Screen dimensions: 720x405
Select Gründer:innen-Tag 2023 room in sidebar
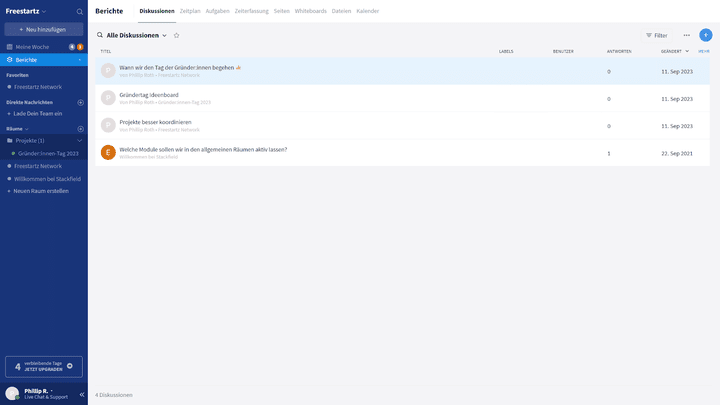(x=46, y=153)
